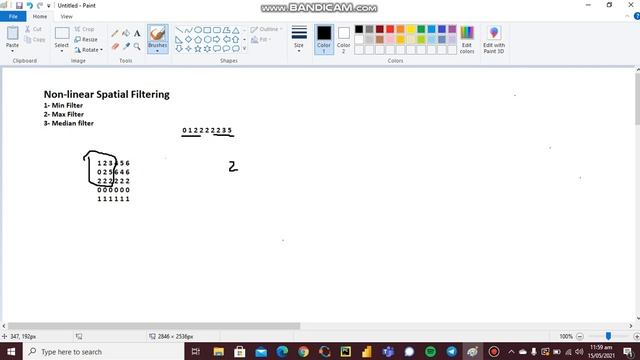The width and height of the screenshot is (640, 360).
Task: Open the Brushes dropdown arrow
Action: coord(158,51)
